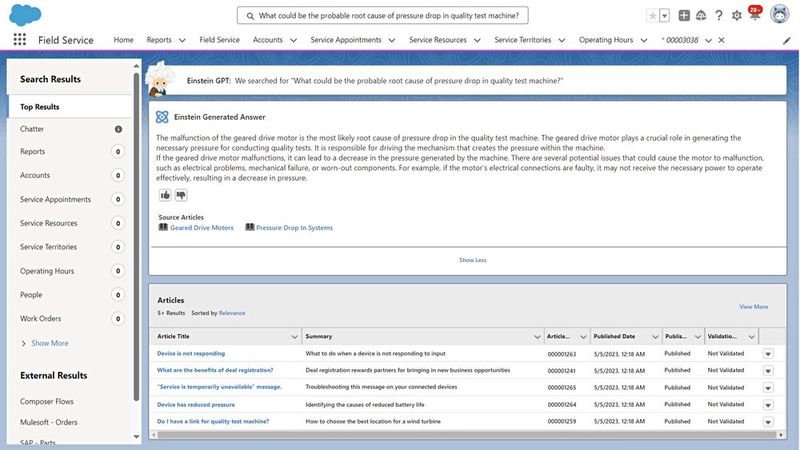The image size is (800, 450).
Task: Click sidebar scroll down arrow
Action: click(x=136, y=437)
